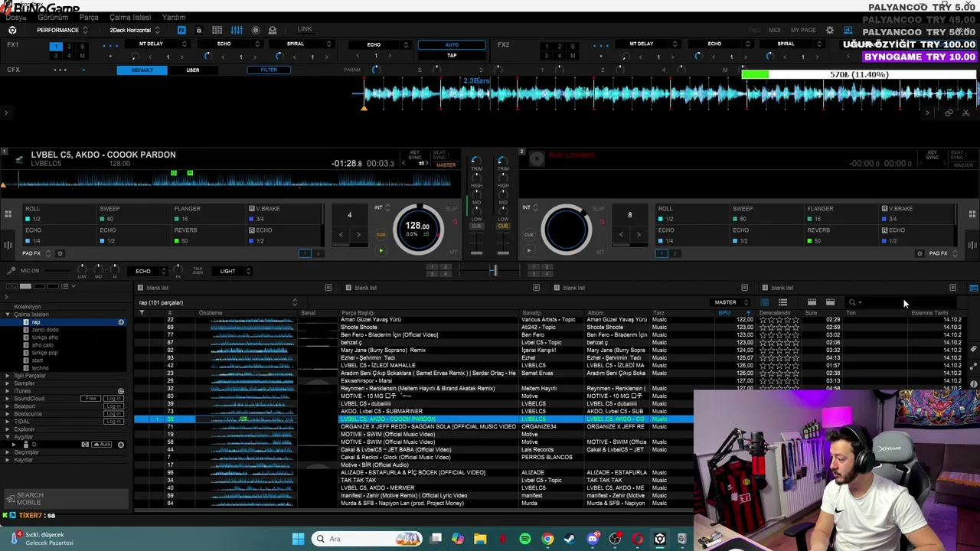Select the zenci dodo playlist

click(x=45, y=330)
